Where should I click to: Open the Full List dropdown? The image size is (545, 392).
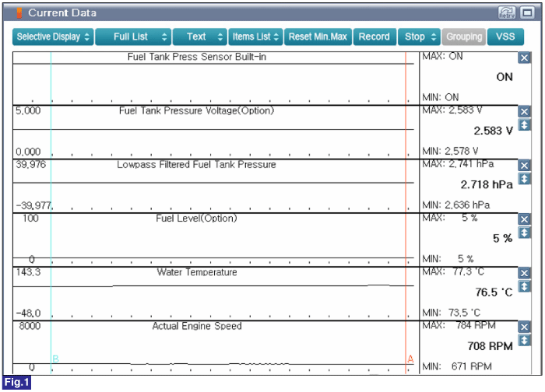coord(133,37)
